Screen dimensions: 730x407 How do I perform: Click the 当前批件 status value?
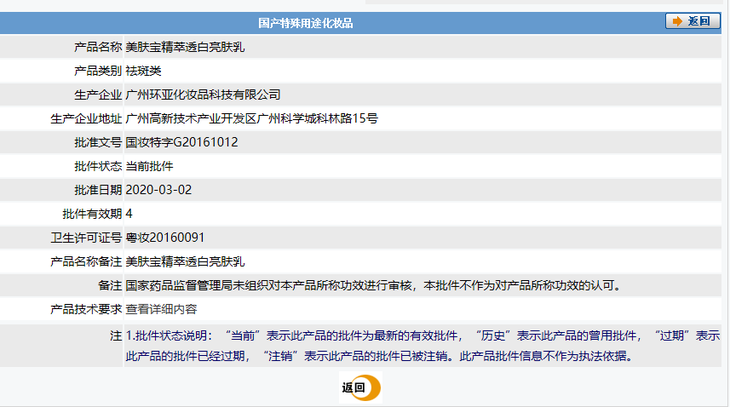pyautogui.click(x=149, y=166)
